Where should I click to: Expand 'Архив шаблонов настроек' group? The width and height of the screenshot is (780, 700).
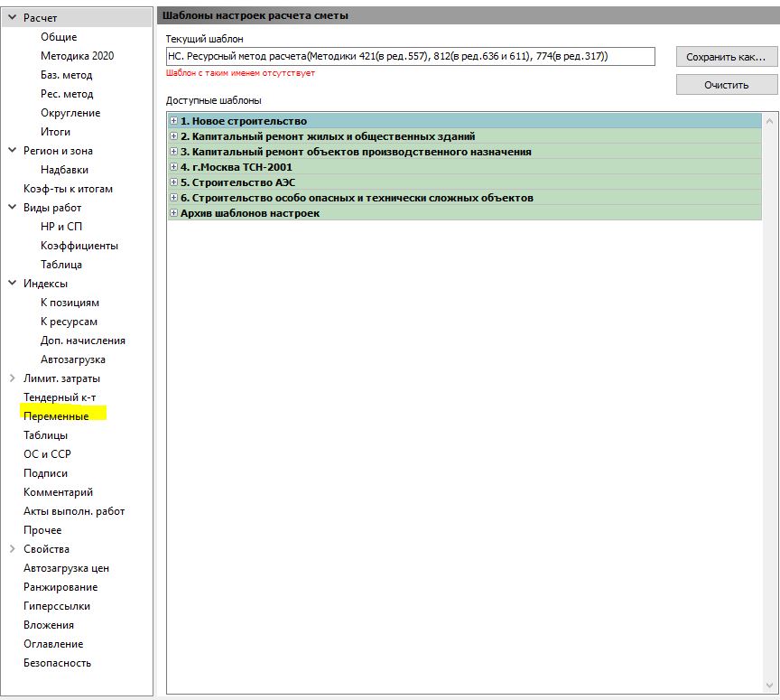[x=174, y=213]
